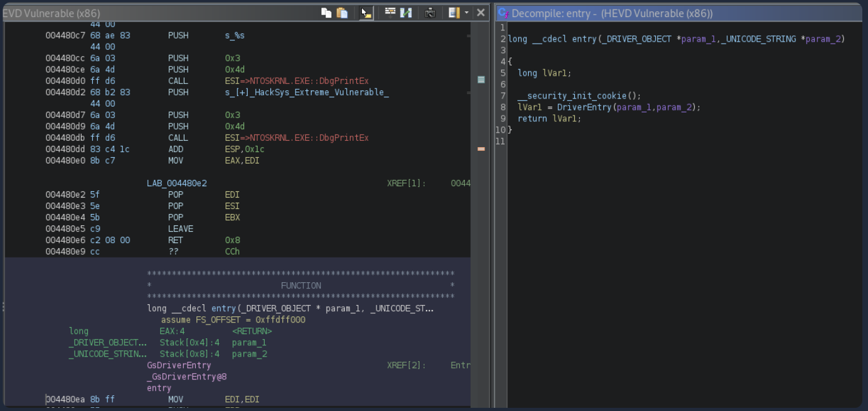Click XREF address next to LAB_004480e2
Viewport: 868px width, 411px height.
coord(460,183)
